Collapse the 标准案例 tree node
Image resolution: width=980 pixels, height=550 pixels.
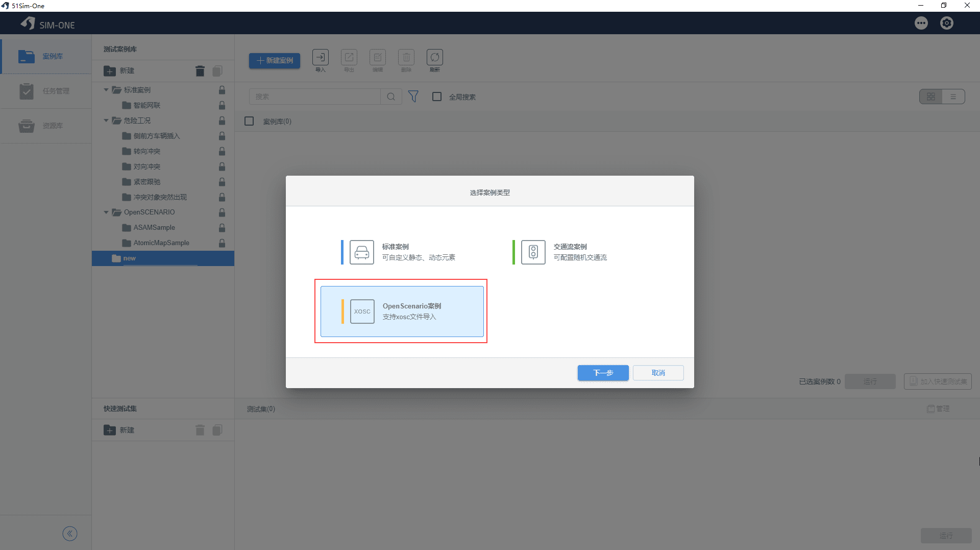[106, 90]
